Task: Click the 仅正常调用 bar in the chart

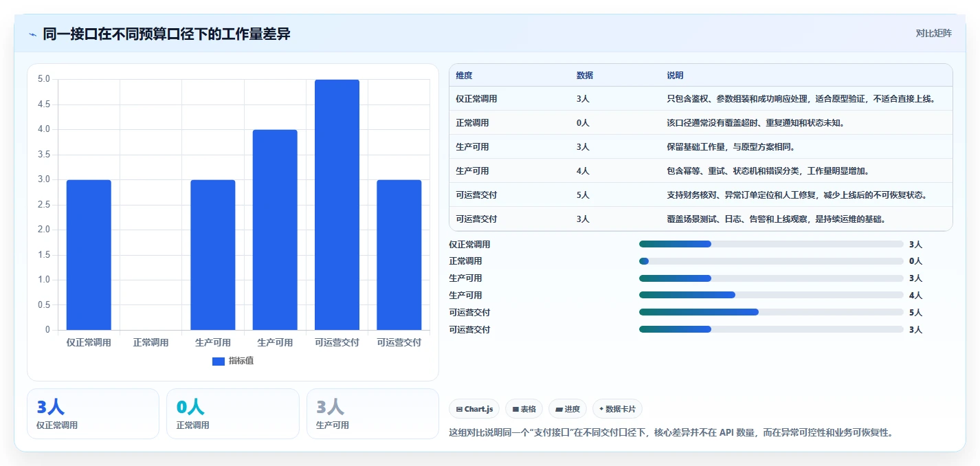Action: pyautogui.click(x=89, y=255)
